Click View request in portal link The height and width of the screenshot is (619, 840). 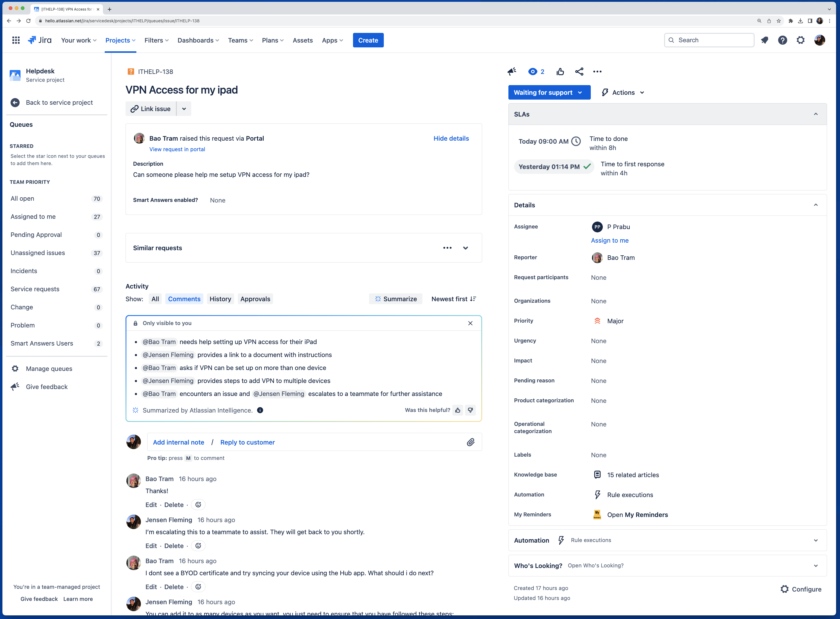click(x=177, y=149)
